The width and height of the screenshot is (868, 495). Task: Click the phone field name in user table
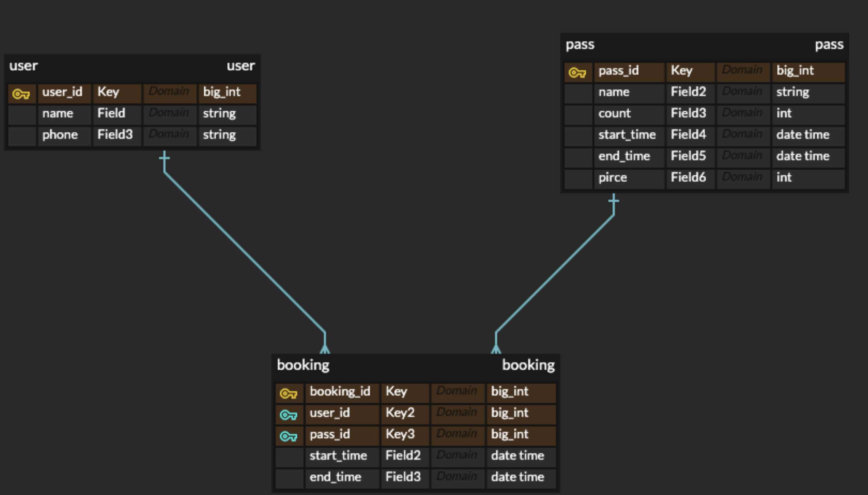coord(60,135)
